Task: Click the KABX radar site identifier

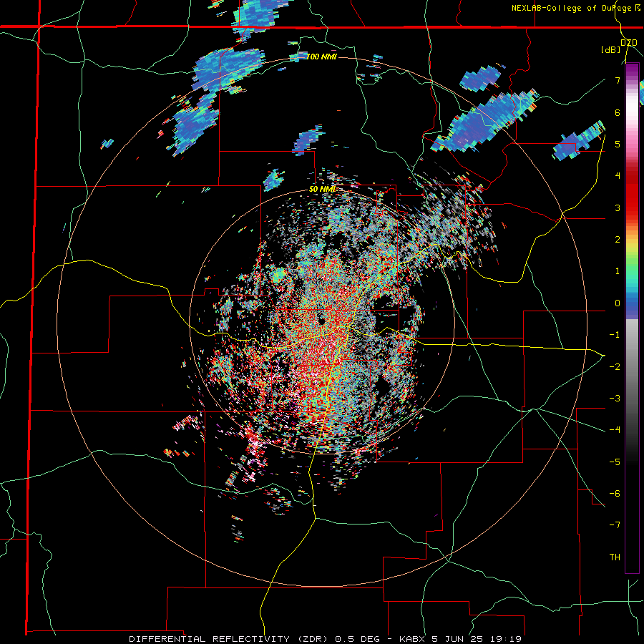Action: 413,639
